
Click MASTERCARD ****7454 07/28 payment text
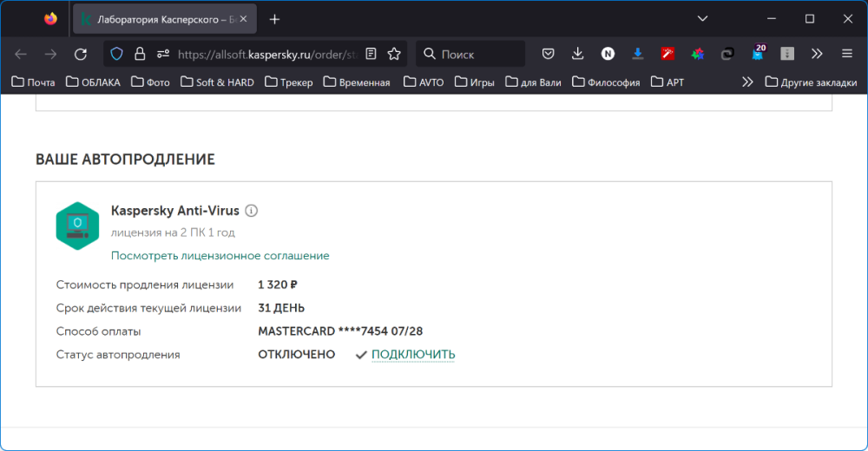(x=340, y=331)
